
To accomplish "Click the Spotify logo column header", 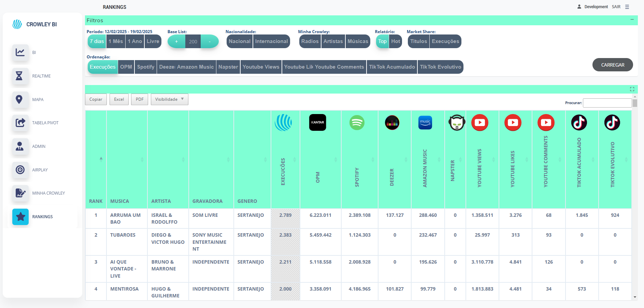I will (357, 123).
